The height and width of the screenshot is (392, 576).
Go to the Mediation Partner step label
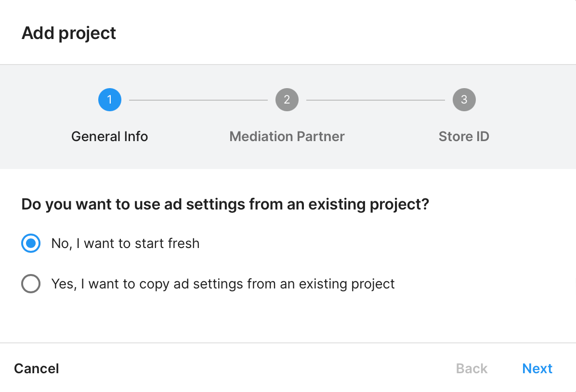[x=287, y=136]
